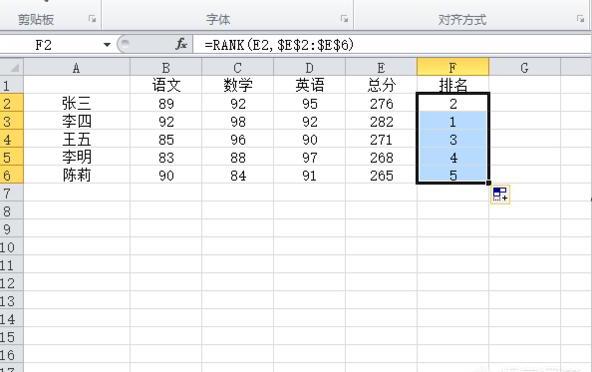This screenshot has width=592, height=372.
Task: Select row 3 header
Action: click(11, 121)
